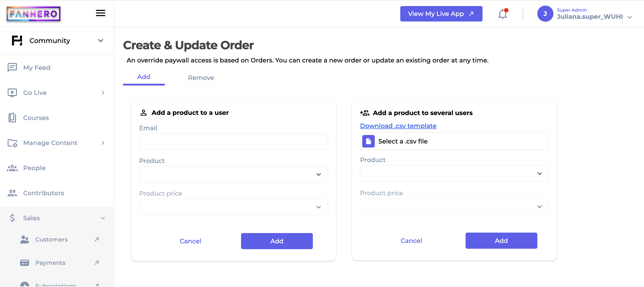
Task: Click the My Feed sidebar icon
Action: 12,67
